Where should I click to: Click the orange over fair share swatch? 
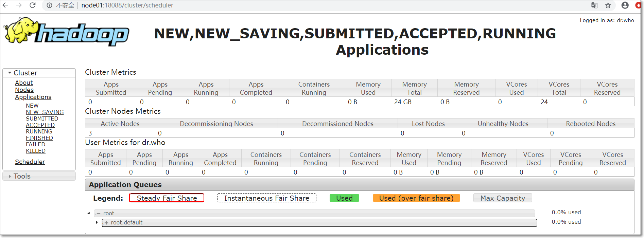416,198
